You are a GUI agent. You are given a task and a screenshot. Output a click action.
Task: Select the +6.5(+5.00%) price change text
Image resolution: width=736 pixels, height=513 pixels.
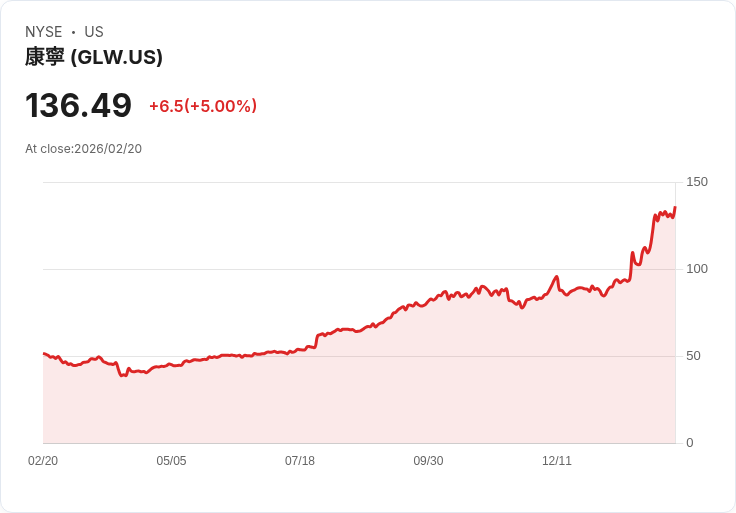pyautogui.click(x=203, y=106)
